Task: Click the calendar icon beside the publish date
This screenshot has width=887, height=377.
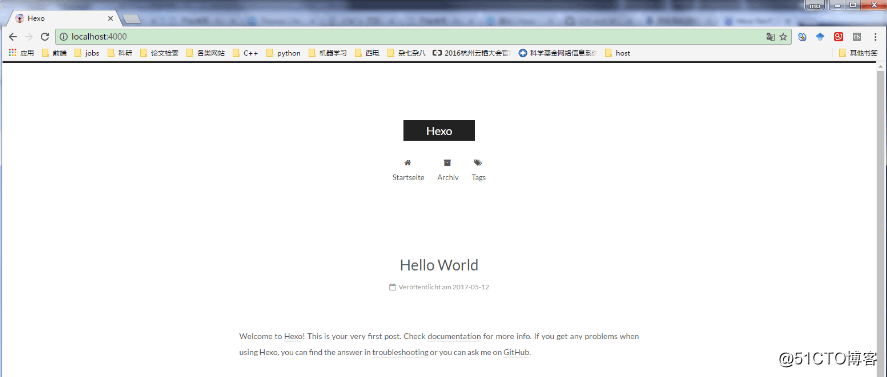Action: [393, 287]
